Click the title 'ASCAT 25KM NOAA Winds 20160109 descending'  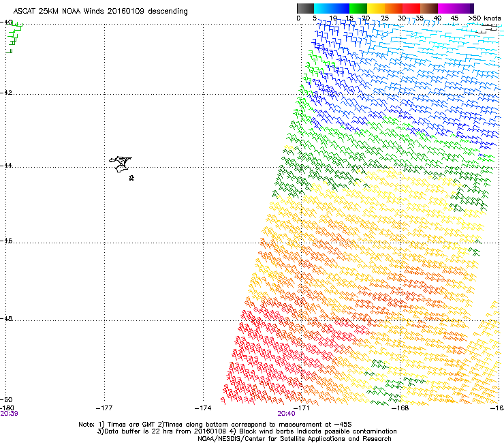100,12
